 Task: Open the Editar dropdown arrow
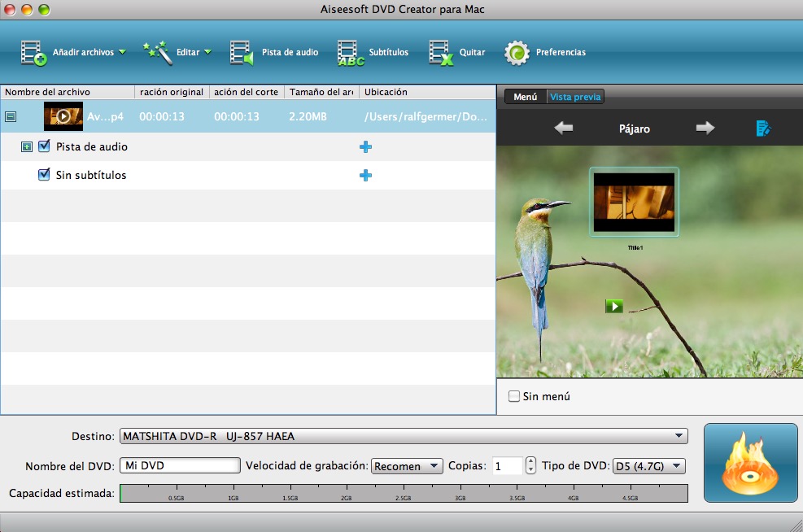(208, 52)
